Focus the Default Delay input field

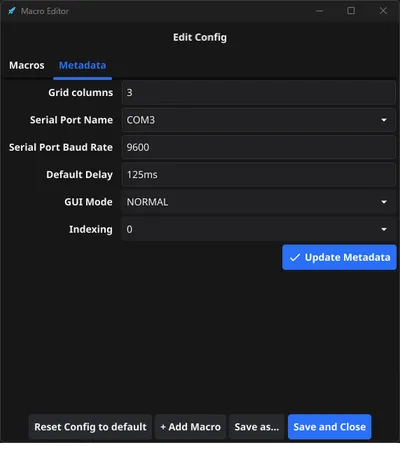(x=259, y=174)
